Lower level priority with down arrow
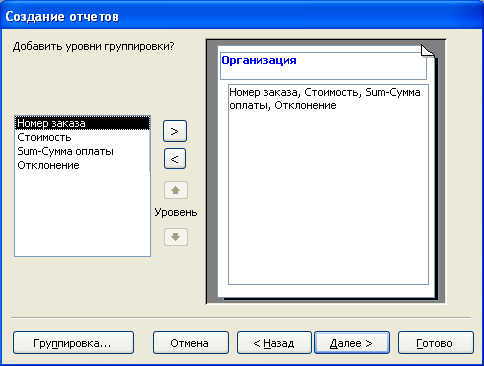This screenshot has width=484, height=366. click(x=176, y=237)
